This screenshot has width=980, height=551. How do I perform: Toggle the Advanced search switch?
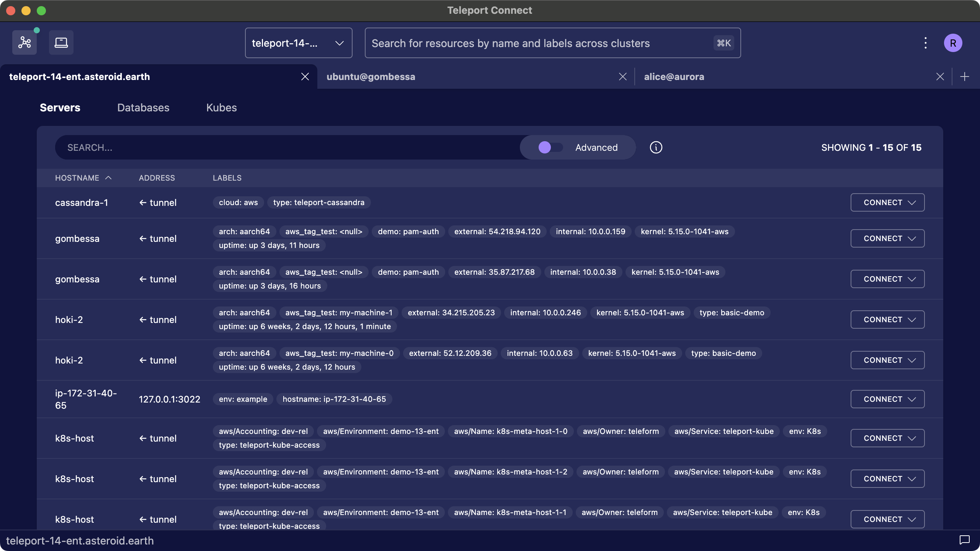point(550,147)
